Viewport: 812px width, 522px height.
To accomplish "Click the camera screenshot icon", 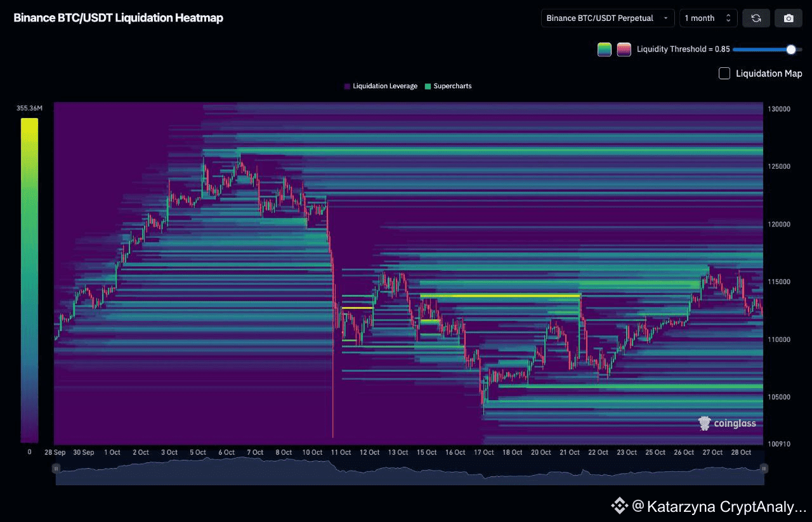I will [x=789, y=18].
